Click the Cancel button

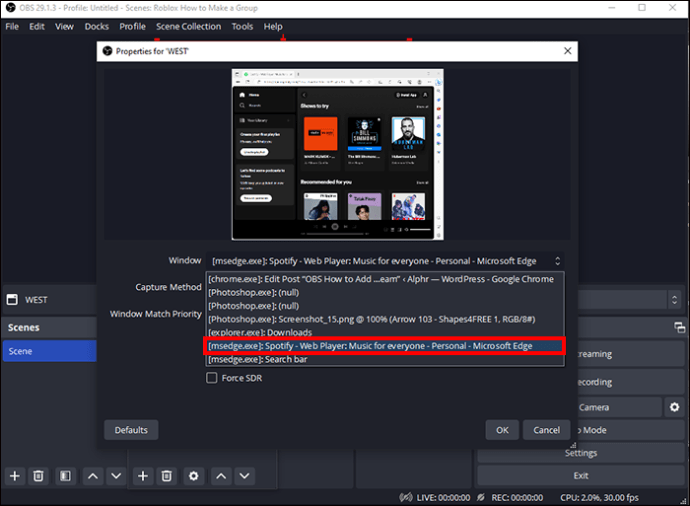547,430
